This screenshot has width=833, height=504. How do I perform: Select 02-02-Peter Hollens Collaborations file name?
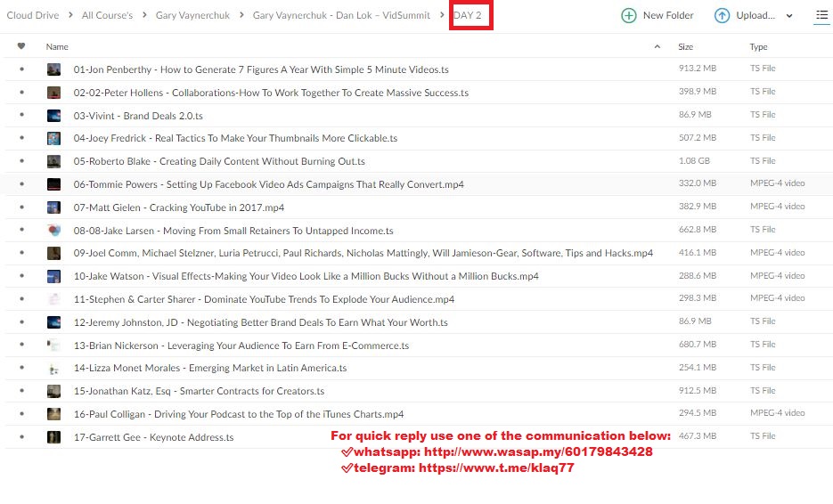pos(271,93)
